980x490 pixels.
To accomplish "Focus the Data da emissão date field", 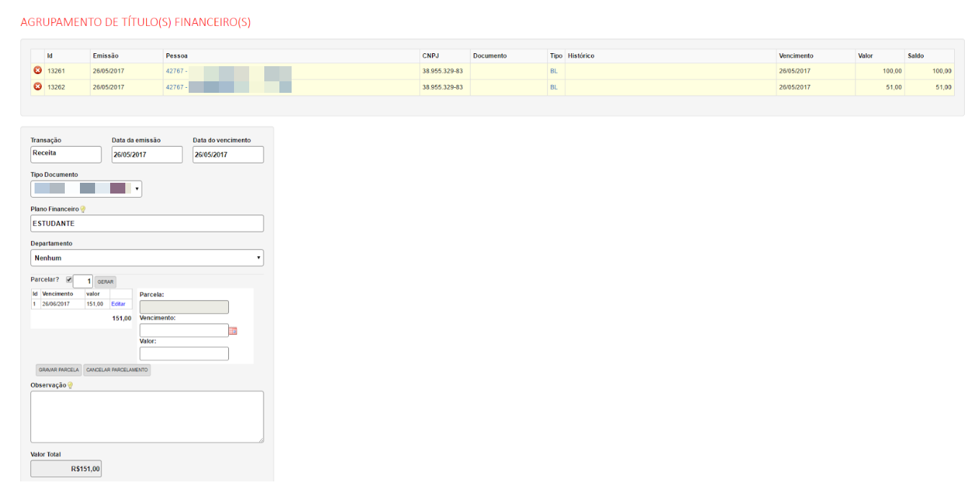I will (147, 155).
